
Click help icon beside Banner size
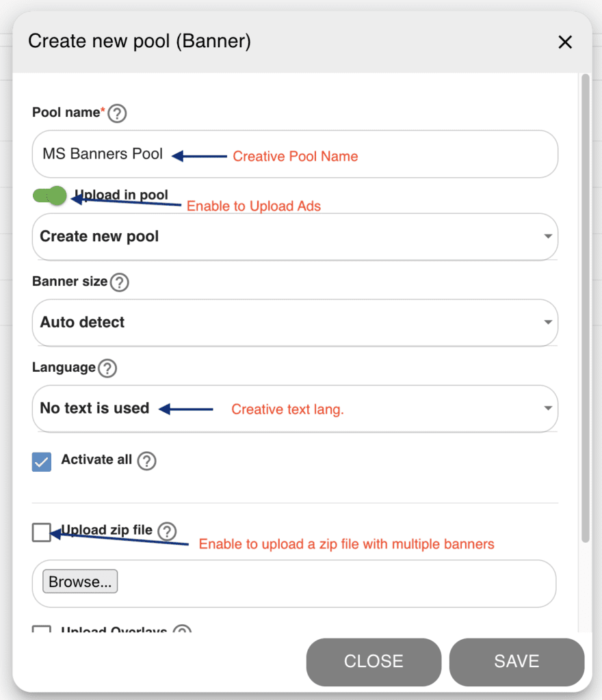point(120,282)
